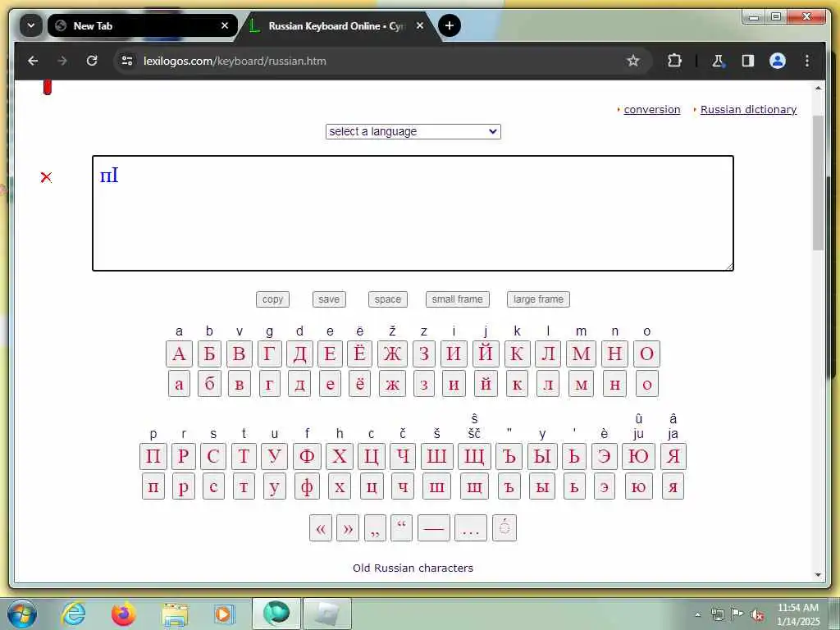
Task: Insert uppercase Я key
Action: tap(673, 456)
